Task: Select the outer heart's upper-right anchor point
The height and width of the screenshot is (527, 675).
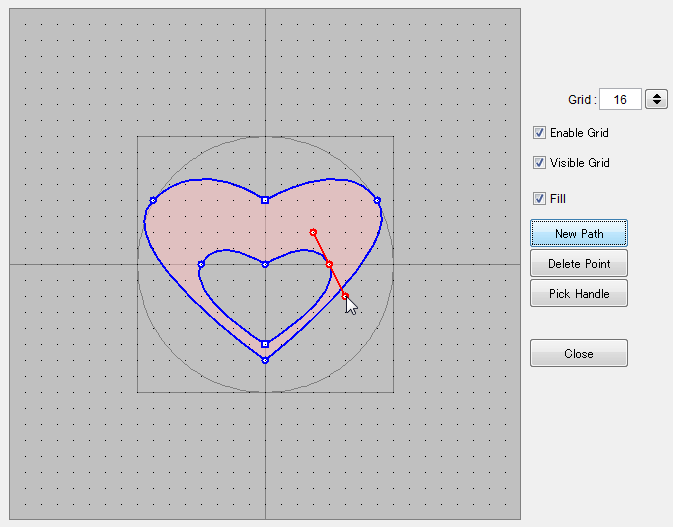Action: (377, 200)
